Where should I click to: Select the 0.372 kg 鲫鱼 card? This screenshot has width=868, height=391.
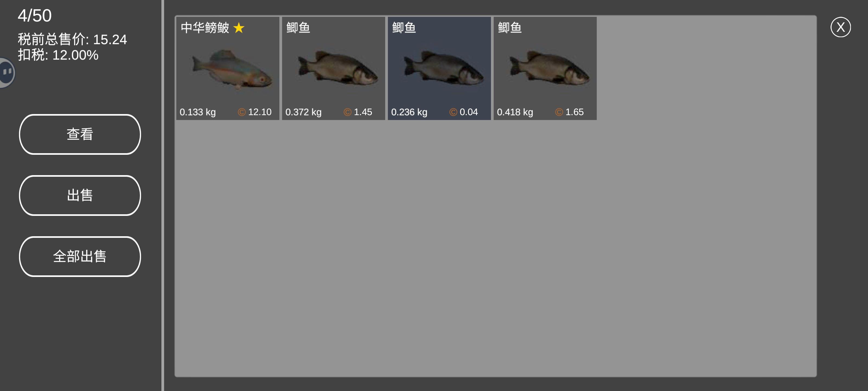(334, 68)
